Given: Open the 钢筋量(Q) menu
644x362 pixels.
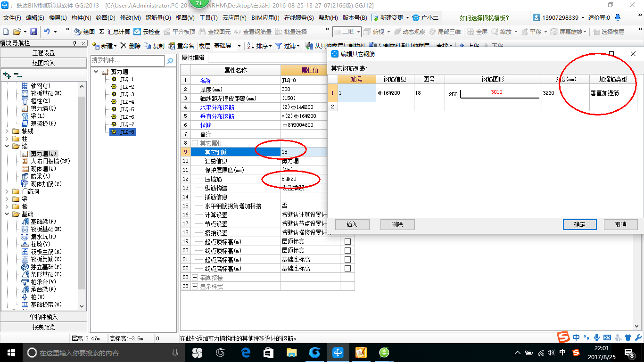Looking at the screenshot, I should pos(158,18).
